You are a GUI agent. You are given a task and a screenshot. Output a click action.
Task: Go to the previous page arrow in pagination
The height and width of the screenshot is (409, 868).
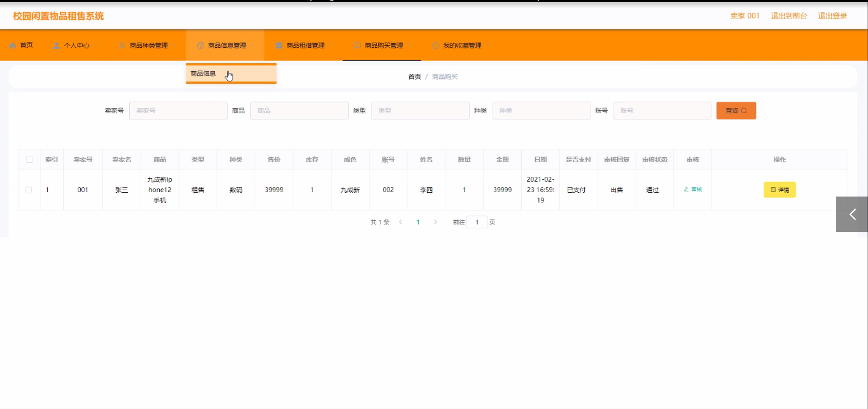point(400,222)
